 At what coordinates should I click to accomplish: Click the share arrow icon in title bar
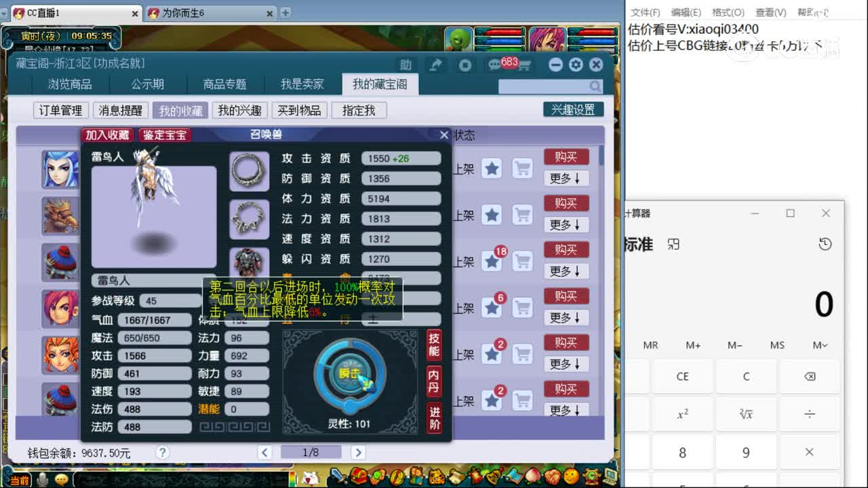point(436,64)
